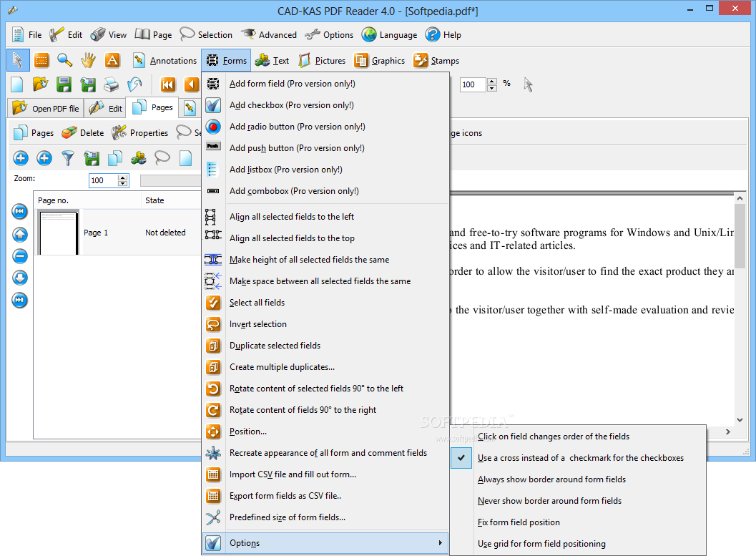This screenshot has height=556, width=756.
Task: Toggle Use grid for form field positioning
Action: 578,543
